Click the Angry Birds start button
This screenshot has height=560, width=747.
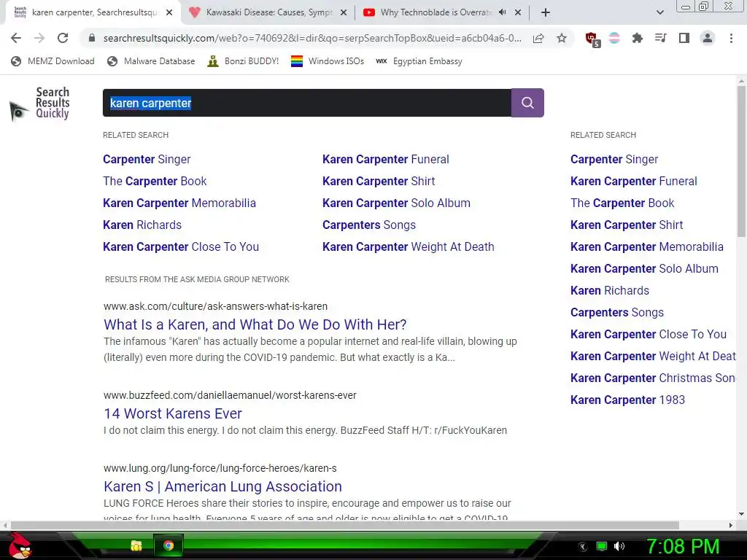(19, 545)
